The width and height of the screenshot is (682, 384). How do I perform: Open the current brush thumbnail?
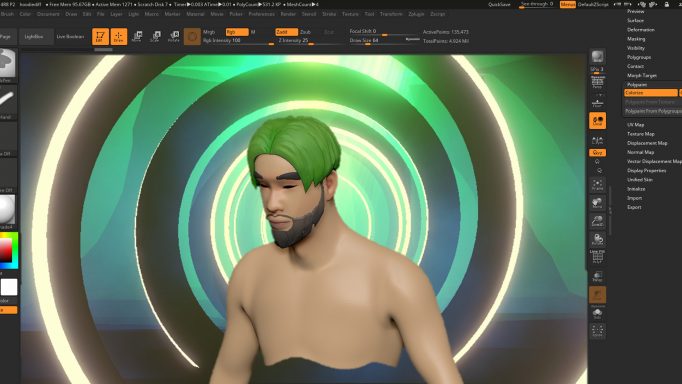(x=8, y=64)
